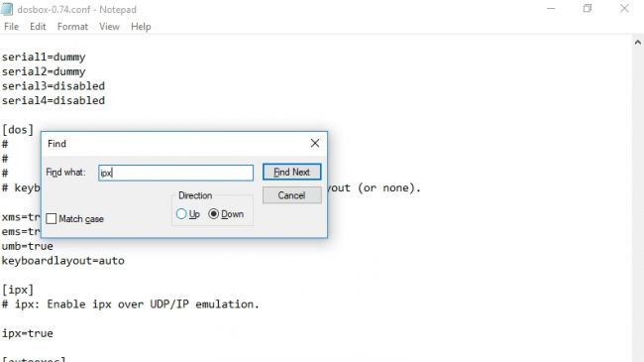This screenshot has height=362, width=644.
Task: Click the keyboardlayout=auto line
Action: click(x=62, y=261)
